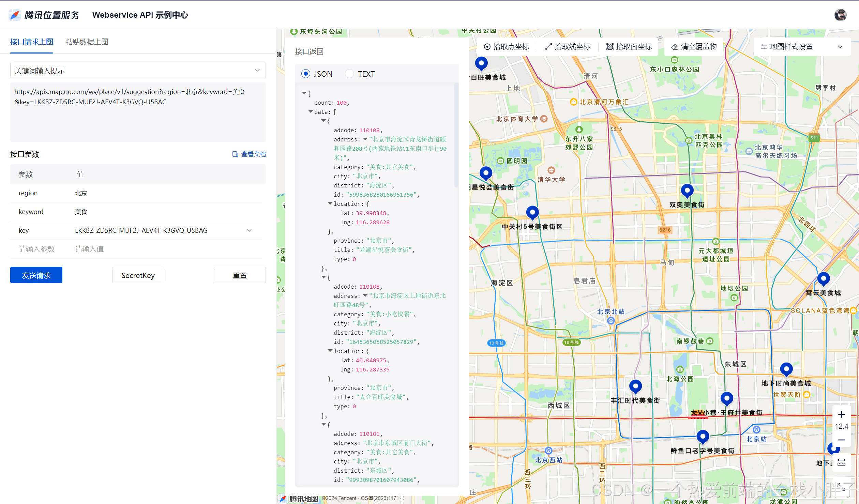Zoom out the map with the minus icon
Image resolution: width=859 pixels, height=504 pixels.
click(841, 440)
